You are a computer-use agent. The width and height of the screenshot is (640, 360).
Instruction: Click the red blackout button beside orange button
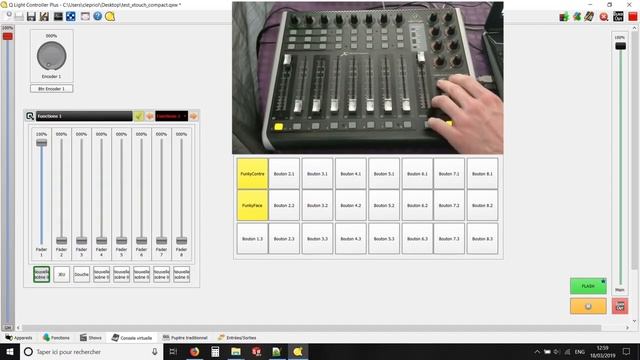click(620, 306)
